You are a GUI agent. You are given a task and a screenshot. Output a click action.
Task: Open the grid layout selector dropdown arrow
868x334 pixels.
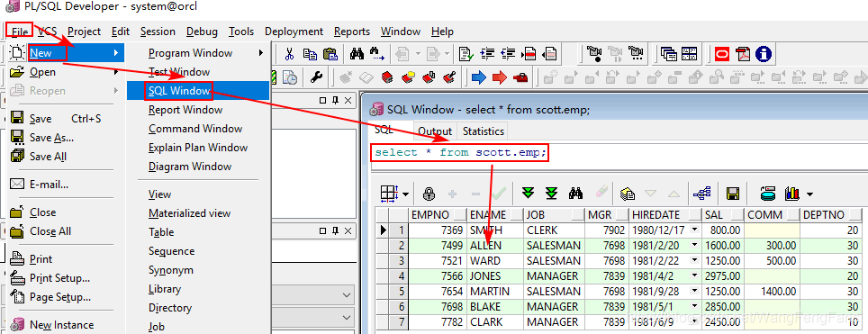pyautogui.click(x=406, y=194)
